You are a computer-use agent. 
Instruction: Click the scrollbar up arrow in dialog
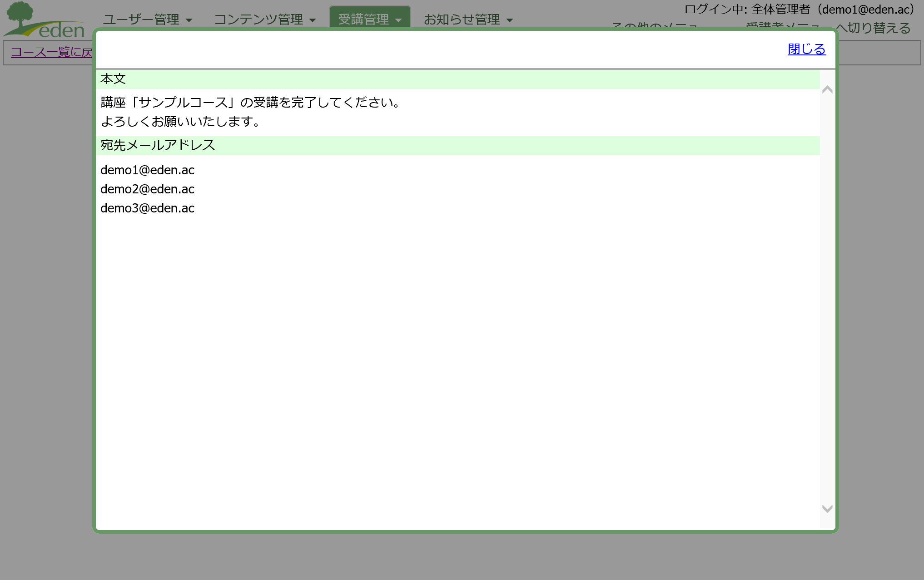827,90
